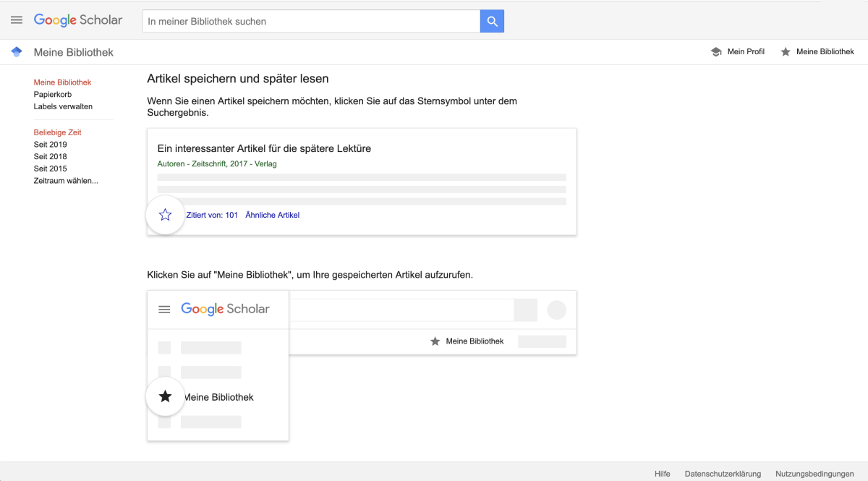Click the Google Scholar logo
Image resolution: width=868 pixels, height=481 pixels.
[78, 20]
